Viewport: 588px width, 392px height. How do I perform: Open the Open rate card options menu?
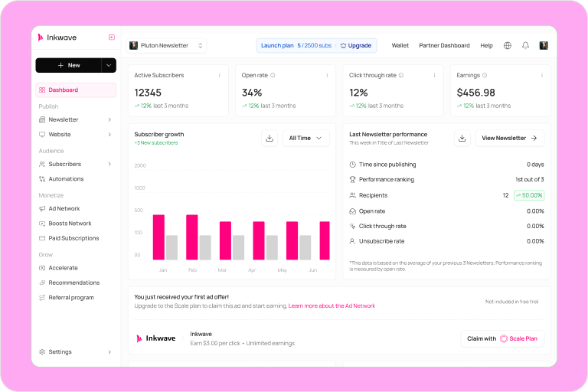327,75
